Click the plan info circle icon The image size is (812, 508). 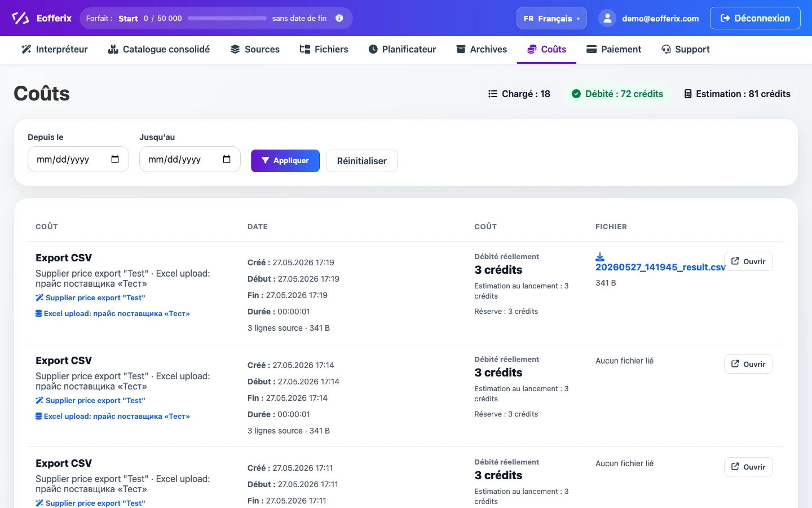click(339, 18)
